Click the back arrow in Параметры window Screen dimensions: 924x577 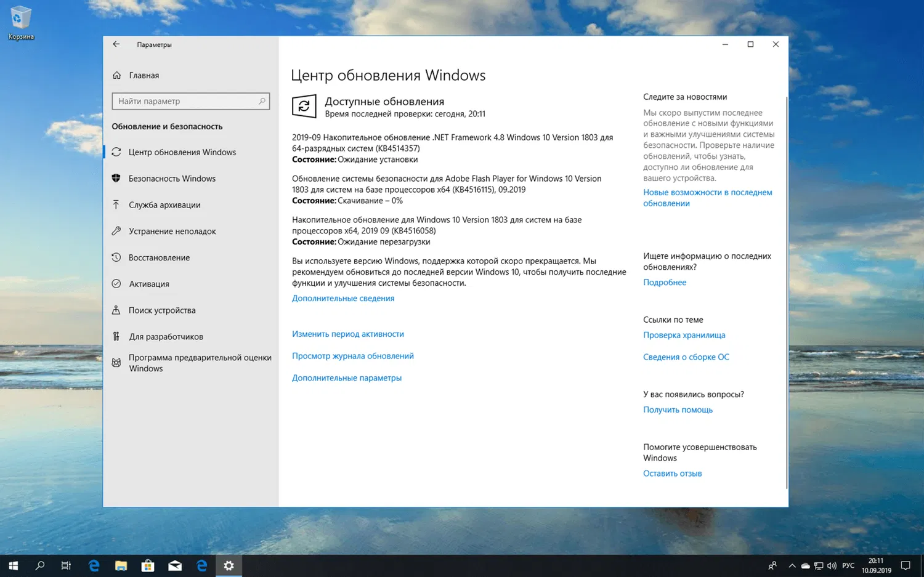point(116,44)
